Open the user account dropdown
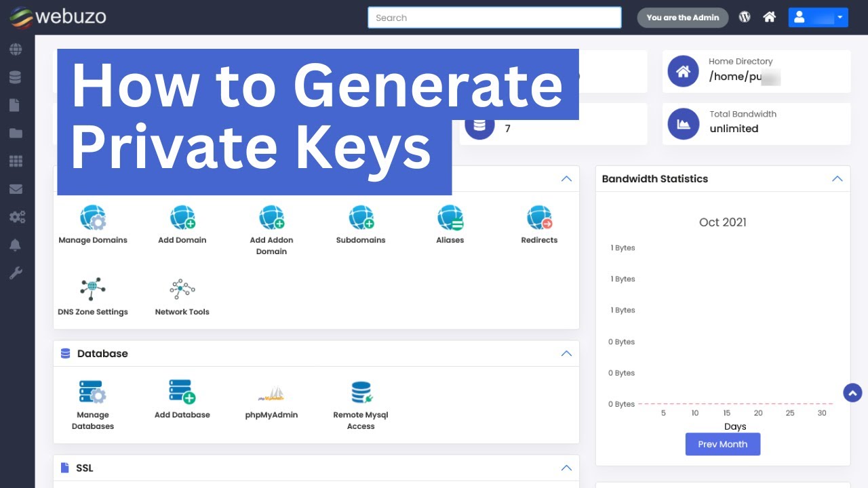Image resolution: width=868 pixels, height=488 pixels. [x=818, y=18]
